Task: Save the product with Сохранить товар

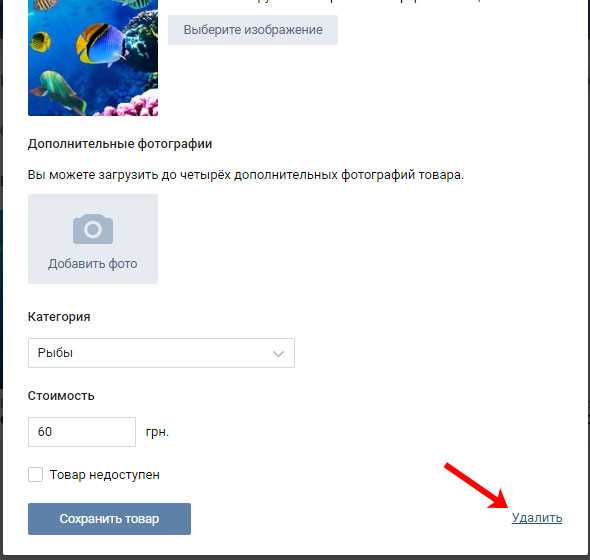Action: pos(109,519)
